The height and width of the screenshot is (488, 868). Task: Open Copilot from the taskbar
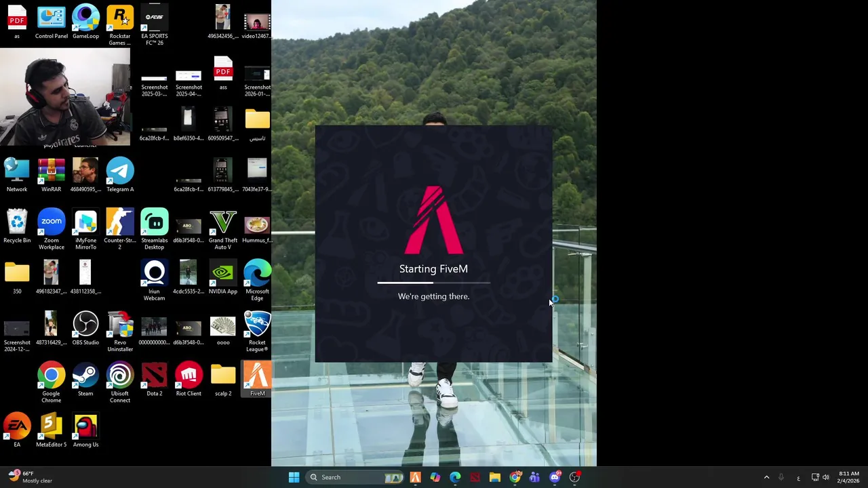[435, 477]
